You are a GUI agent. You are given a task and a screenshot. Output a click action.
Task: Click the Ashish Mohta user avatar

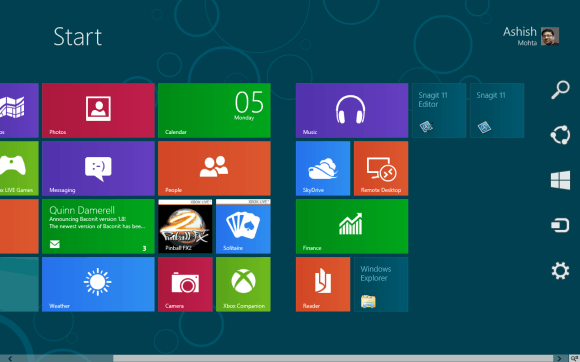click(550, 36)
